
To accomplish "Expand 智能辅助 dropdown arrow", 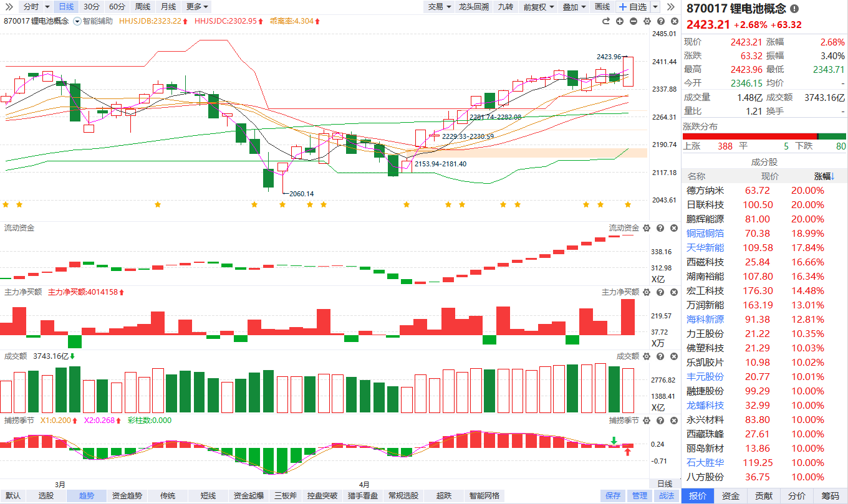I will (x=77, y=21).
